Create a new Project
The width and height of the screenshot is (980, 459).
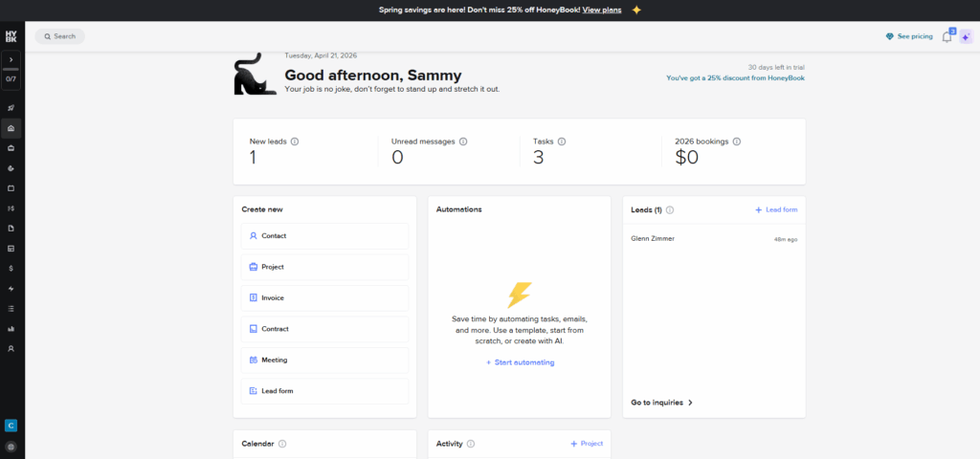click(x=324, y=267)
